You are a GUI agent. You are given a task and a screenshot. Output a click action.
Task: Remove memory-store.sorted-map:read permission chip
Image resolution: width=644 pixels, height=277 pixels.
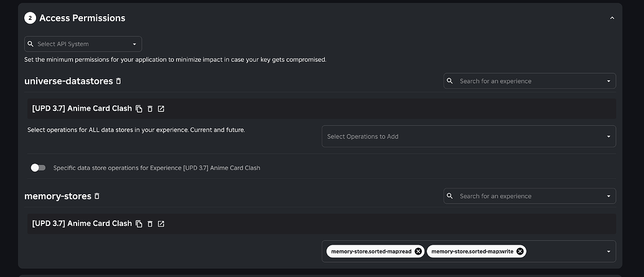click(418, 251)
